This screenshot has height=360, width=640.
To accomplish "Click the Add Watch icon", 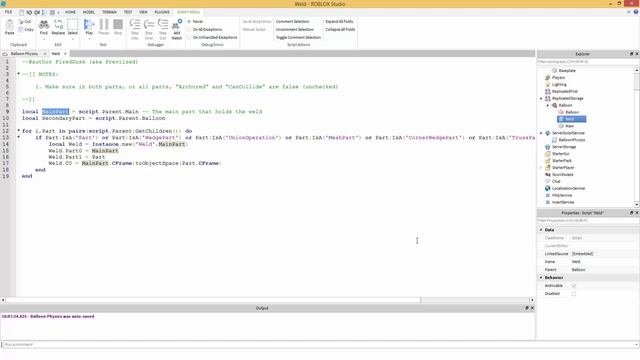I will click(x=177, y=24).
